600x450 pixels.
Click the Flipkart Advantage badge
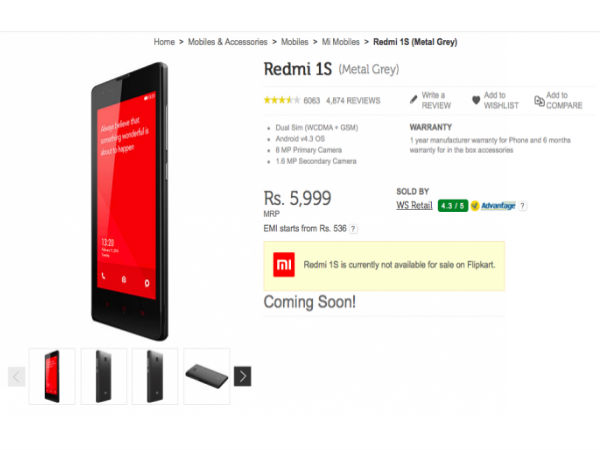click(x=493, y=206)
